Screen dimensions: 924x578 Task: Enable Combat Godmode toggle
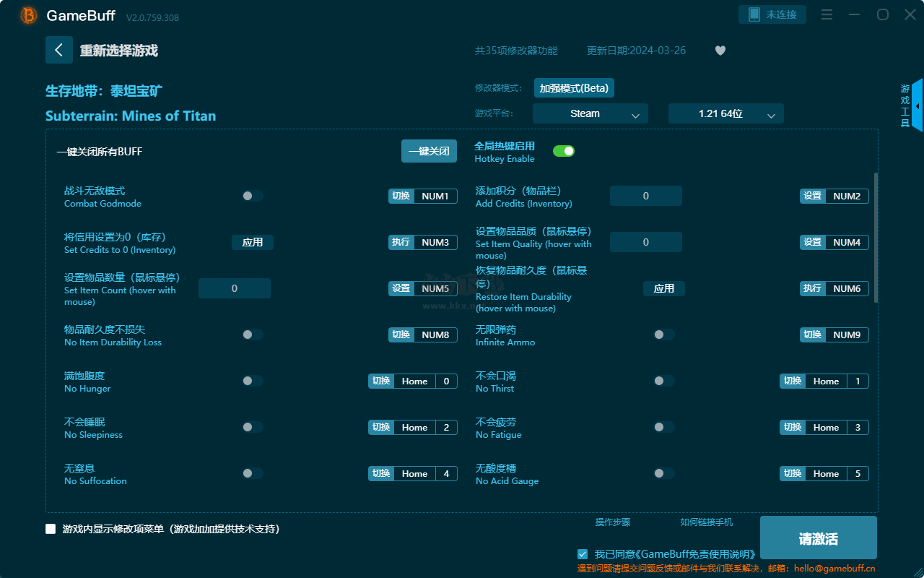(252, 196)
